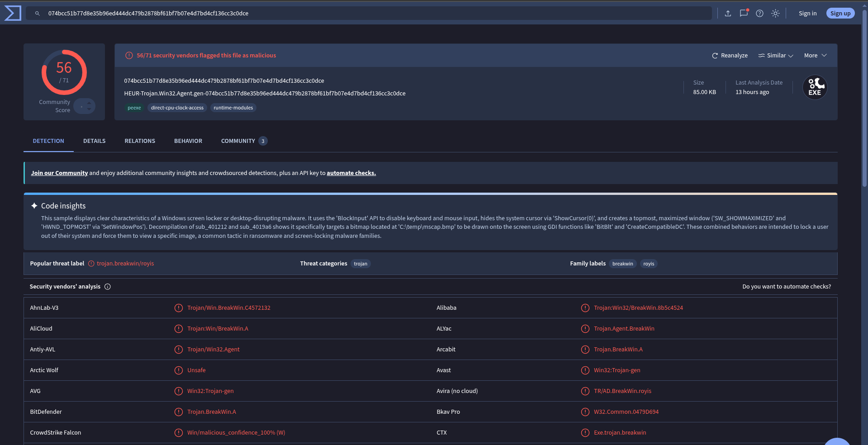Screen dimensions: 868x445
Task: Open the help question mark icon
Action: 759,14
